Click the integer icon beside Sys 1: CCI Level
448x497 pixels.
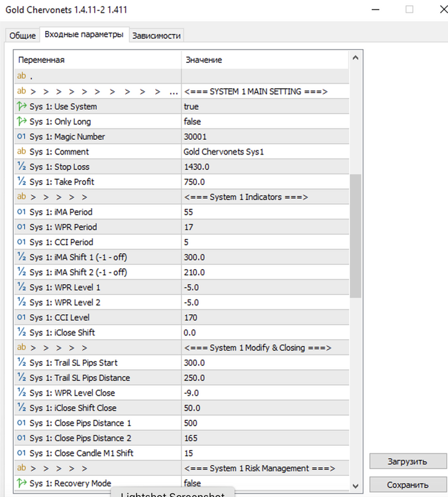[21, 317]
